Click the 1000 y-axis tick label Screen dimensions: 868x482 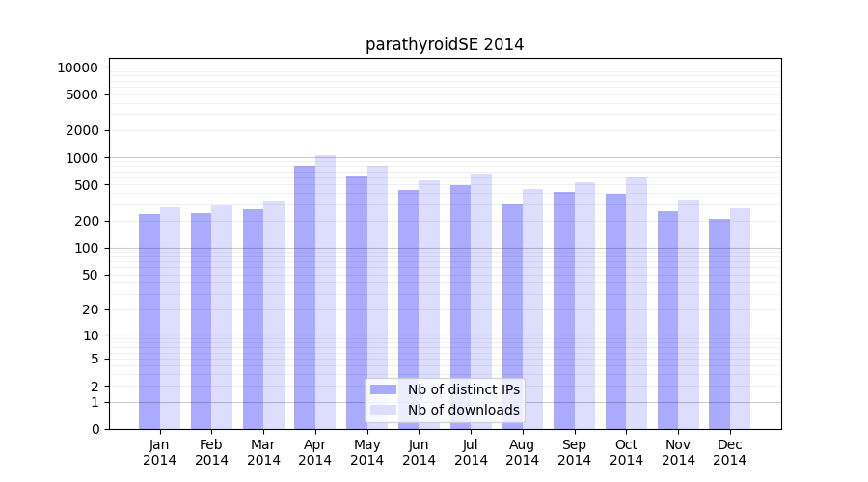(x=81, y=158)
